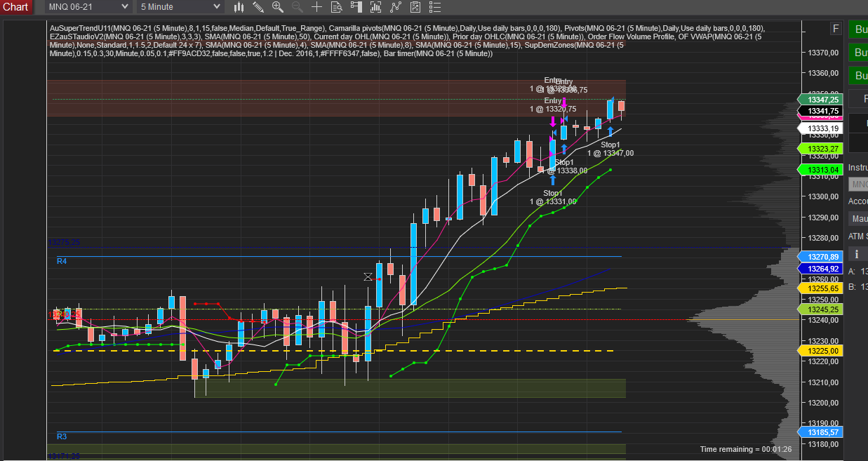Click the yellow 13225,00 price marker
868x461 pixels.
(x=819, y=351)
